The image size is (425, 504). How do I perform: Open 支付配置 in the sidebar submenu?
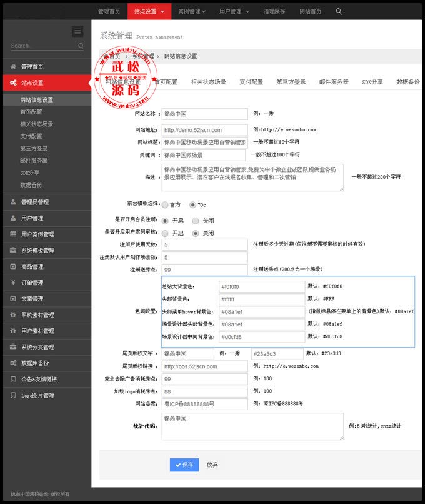[31, 136]
